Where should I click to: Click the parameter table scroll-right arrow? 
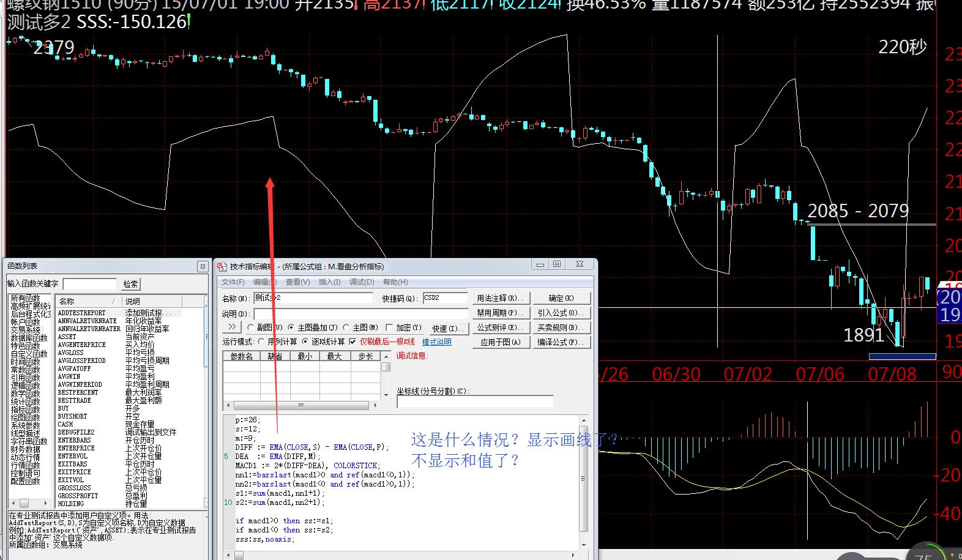(375, 406)
